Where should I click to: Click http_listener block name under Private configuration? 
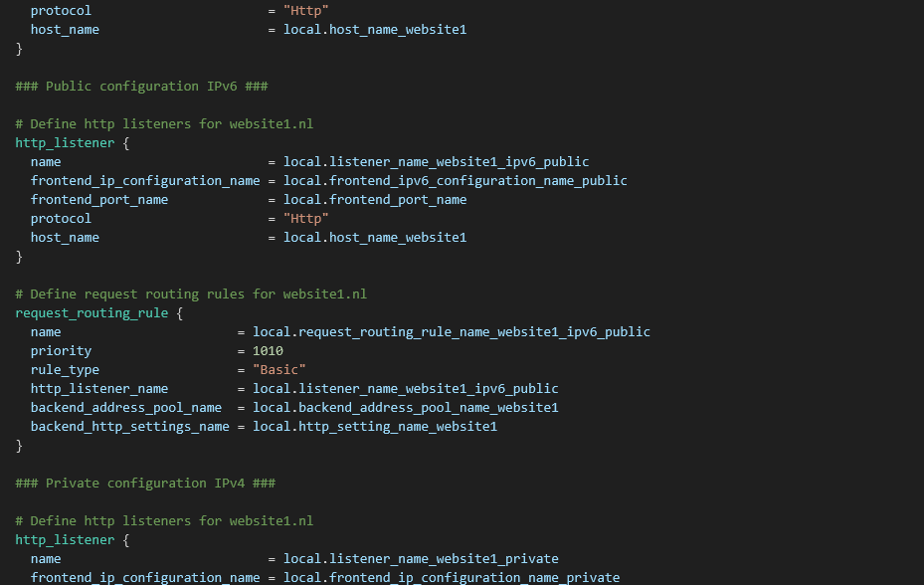click(x=65, y=540)
